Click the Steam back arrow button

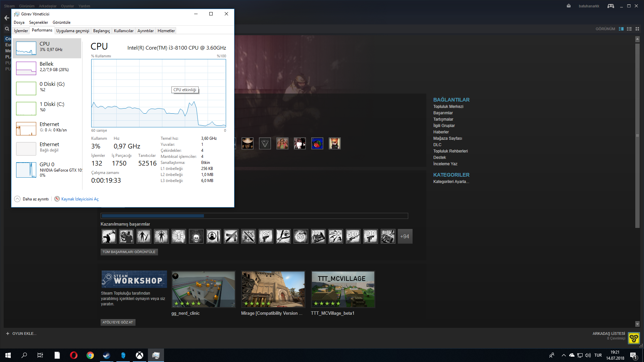(7, 18)
